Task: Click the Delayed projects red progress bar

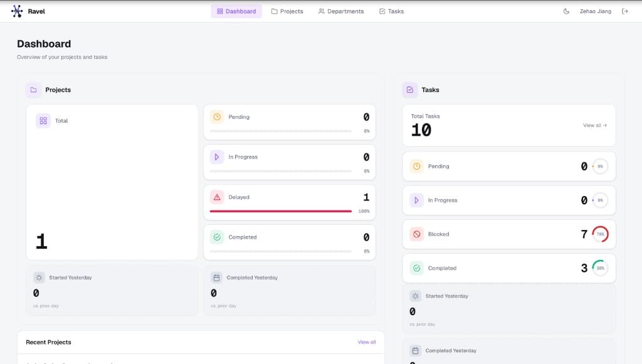Action: click(280, 212)
